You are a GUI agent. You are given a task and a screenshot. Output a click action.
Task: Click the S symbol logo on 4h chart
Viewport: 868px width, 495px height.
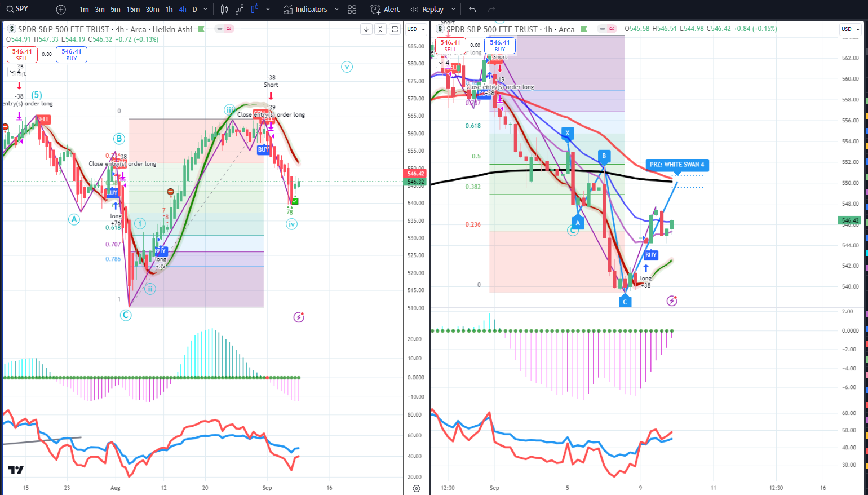pos(12,29)
